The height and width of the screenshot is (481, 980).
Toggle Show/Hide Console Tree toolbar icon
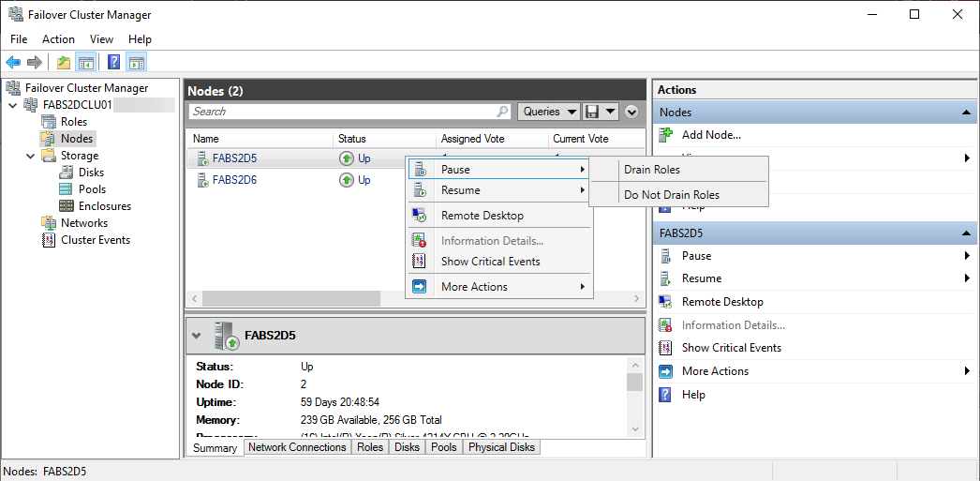point(85,62)
